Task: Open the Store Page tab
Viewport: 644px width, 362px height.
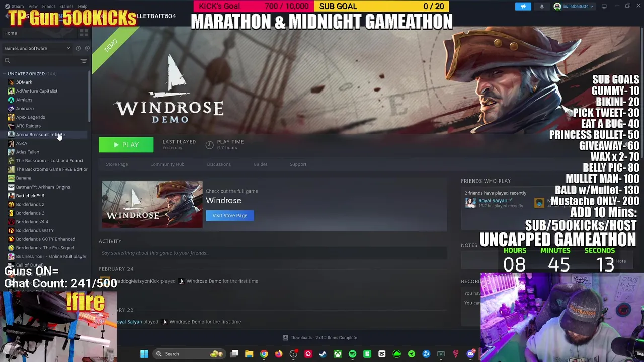Action: [117, 164]
